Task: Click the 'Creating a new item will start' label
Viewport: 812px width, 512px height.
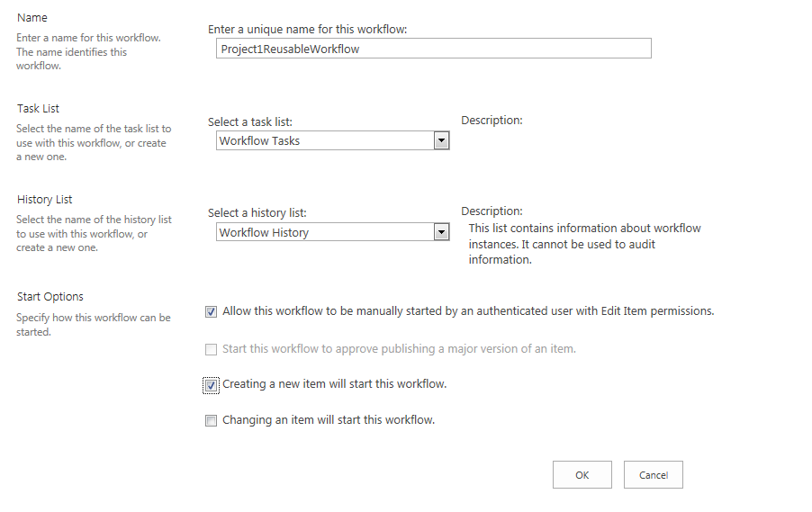Action: pos(335,384)
